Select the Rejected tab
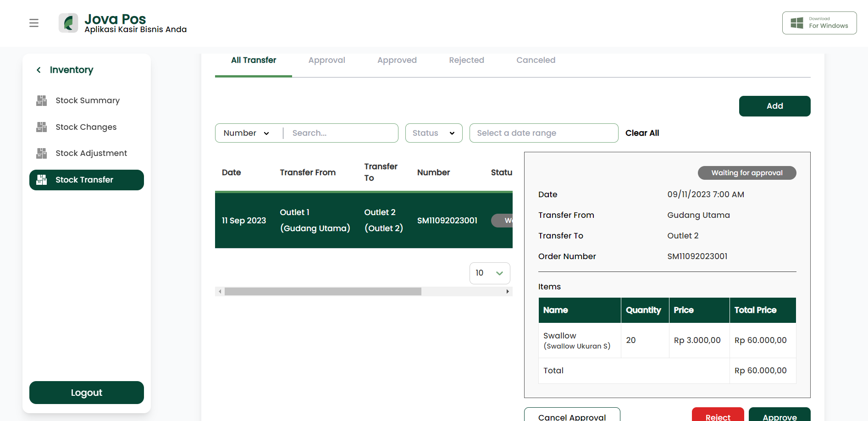868x421 pixels. point(467,61)
